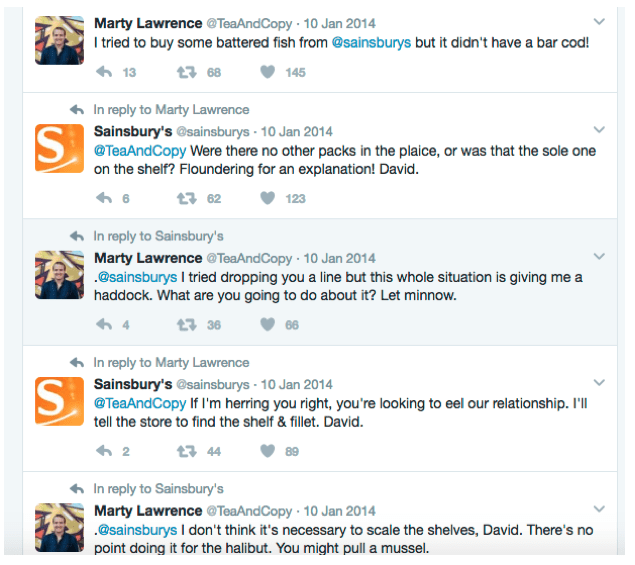Open Sainsbury's profile name on the herring tweet
Image resolution: width=635 pixels, height=565 pixels.
click(x=133, y=384)
